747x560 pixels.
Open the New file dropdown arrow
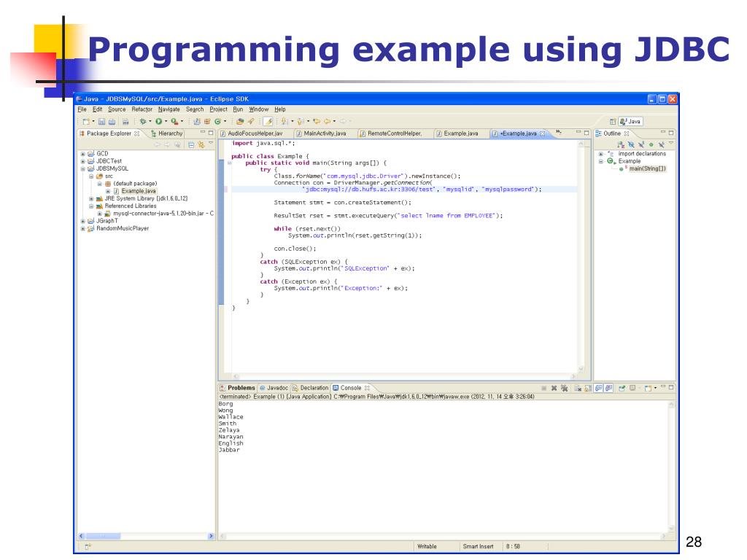tap(93, 122)
